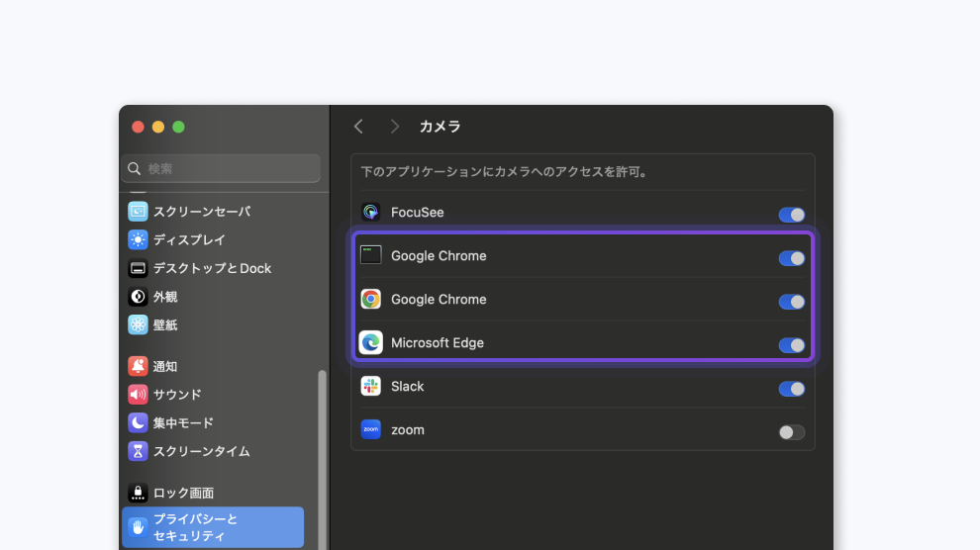Go back using the left chevron
The width and height of the screenshot is (980, 550).
tap(358, 127)
